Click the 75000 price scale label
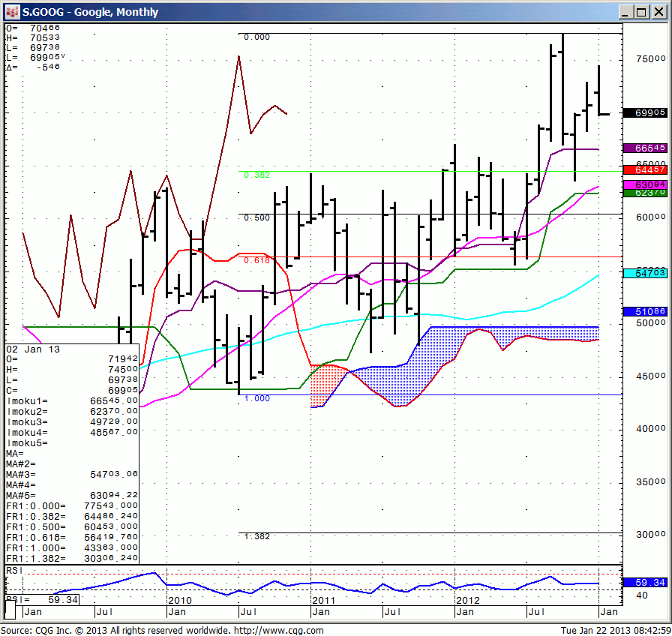672x636 pixels. click(x=651, y=59)
